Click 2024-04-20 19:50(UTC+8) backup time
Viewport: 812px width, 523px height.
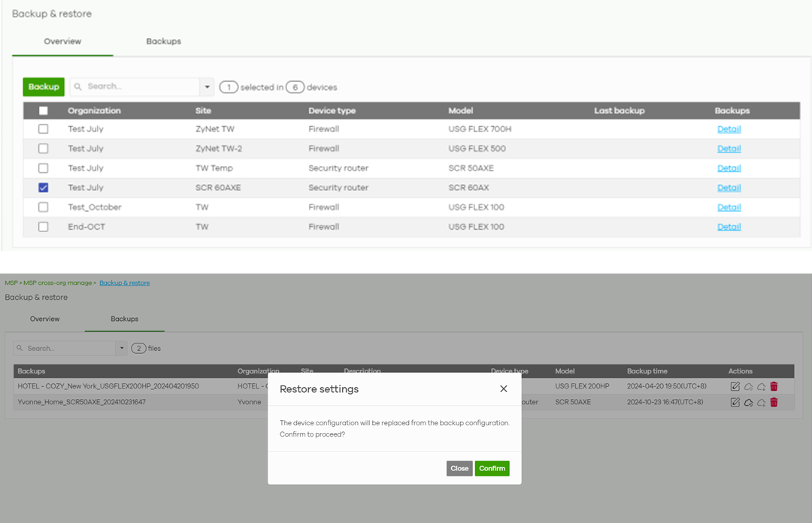[666, 386]
